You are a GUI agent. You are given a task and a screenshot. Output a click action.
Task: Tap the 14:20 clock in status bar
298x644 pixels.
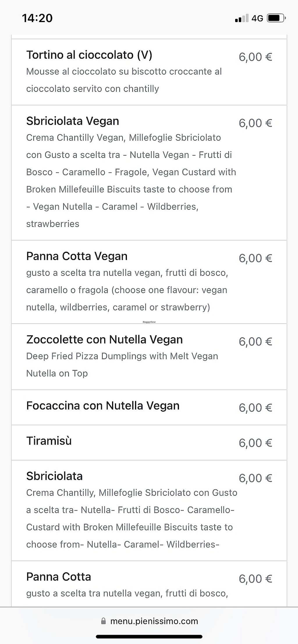(37, 18)
